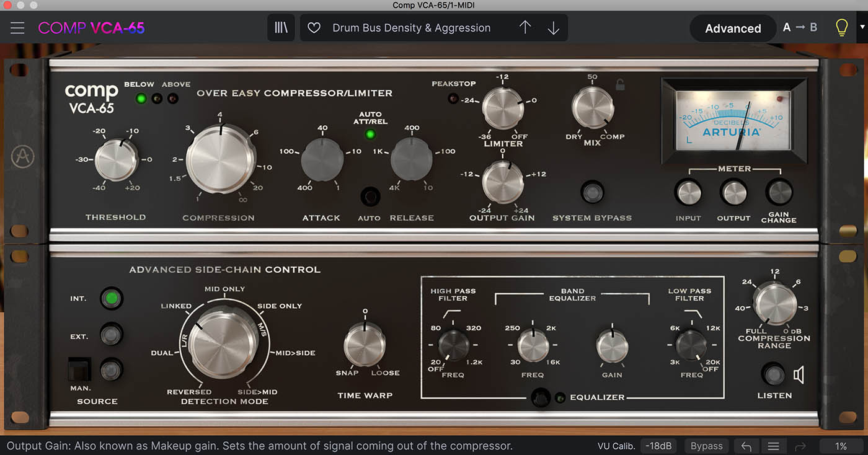Click the Threshold knob

click(116, 160)
